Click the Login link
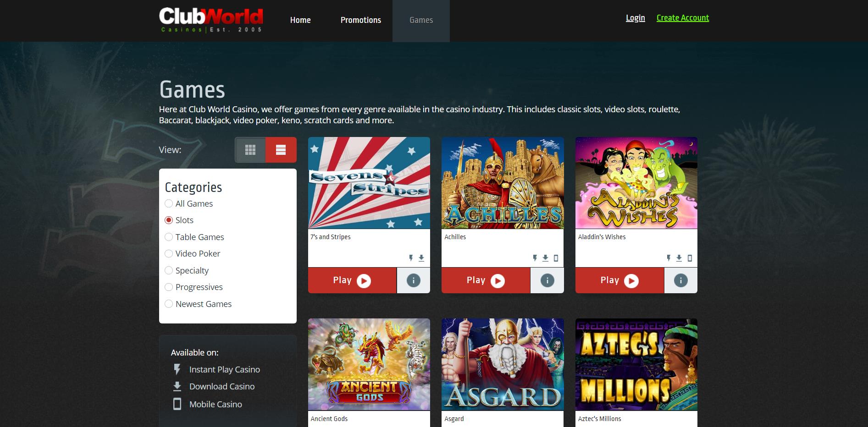This screenshot has height=427, width=868. click(635, 18)
